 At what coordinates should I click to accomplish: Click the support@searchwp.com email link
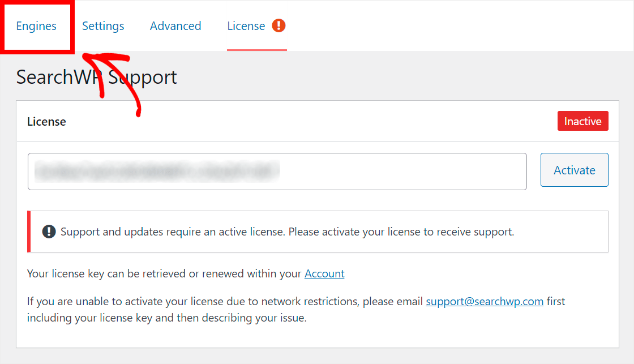click(485, 301)
